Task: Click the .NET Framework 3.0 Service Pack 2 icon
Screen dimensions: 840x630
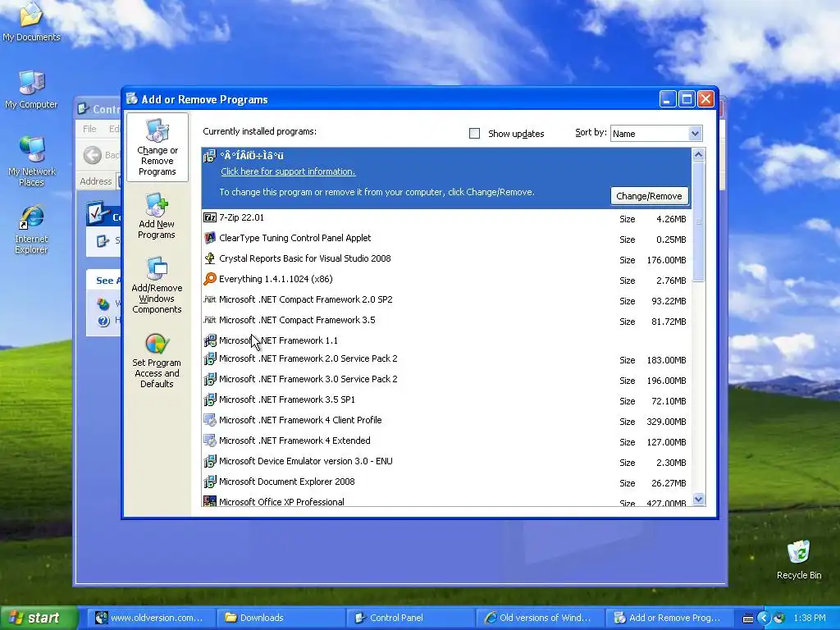Action: 210,379
